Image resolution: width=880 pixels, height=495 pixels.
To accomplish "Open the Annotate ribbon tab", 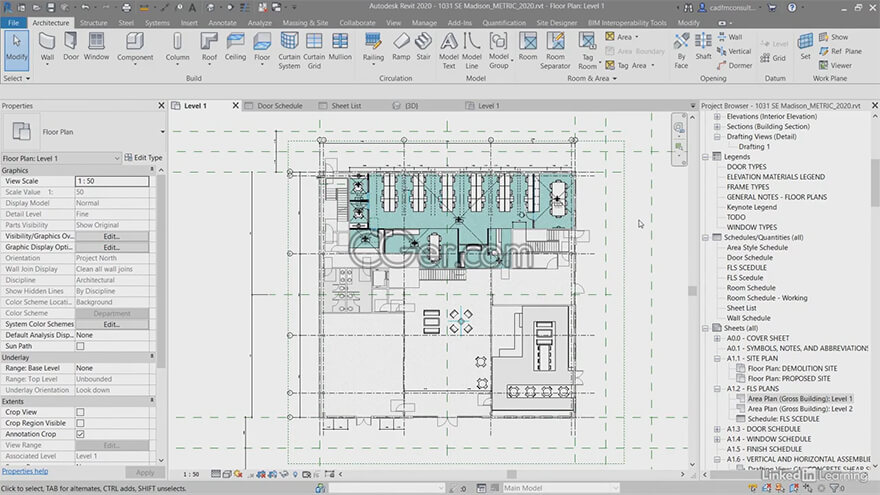I will pos(222,23).
